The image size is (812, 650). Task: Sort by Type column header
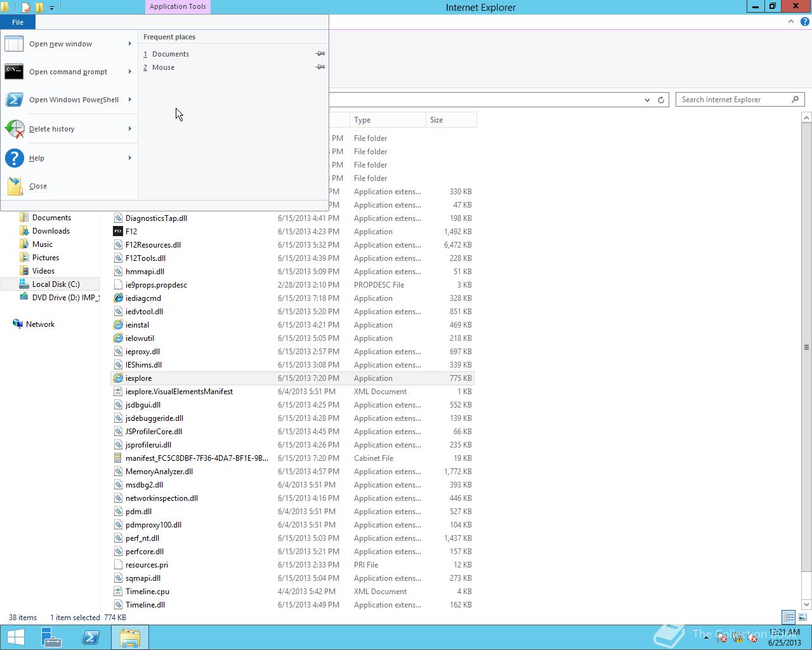[x=388, y=120]
